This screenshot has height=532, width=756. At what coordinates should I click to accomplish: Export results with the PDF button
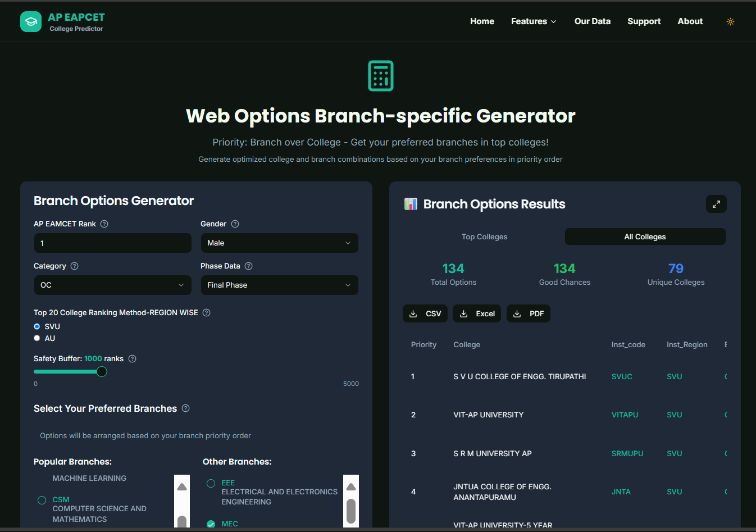click(529, 313)
